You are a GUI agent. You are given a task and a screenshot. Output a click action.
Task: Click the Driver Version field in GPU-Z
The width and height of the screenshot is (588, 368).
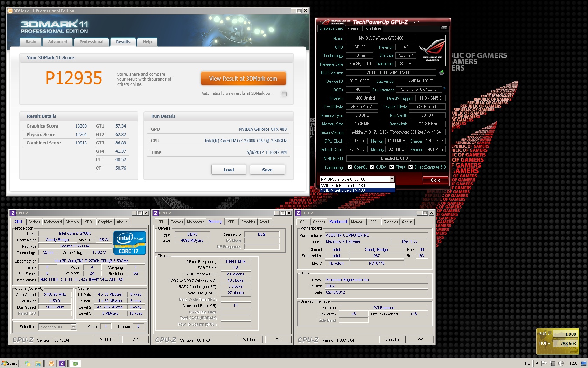click(395, 132)
